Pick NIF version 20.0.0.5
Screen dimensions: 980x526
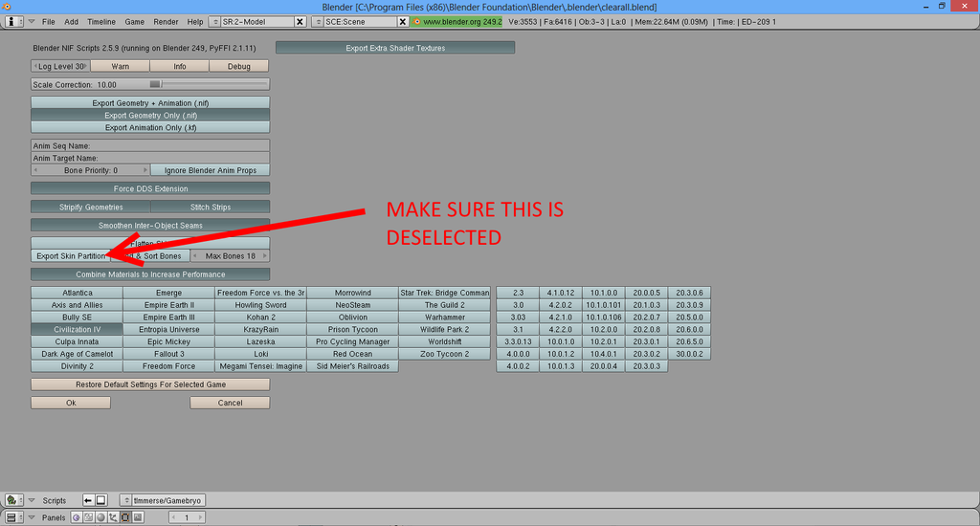pyautogui.click(x=646, y=293)
